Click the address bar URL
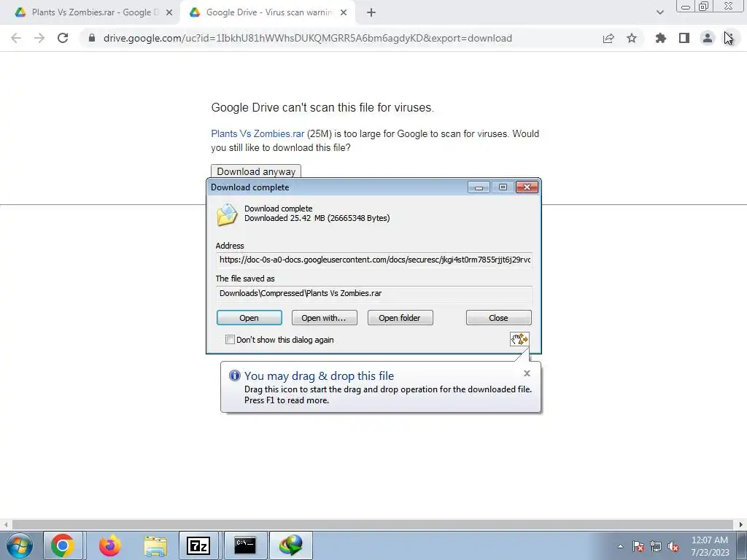This screenshot has width=747, height=560. [307, 38]
